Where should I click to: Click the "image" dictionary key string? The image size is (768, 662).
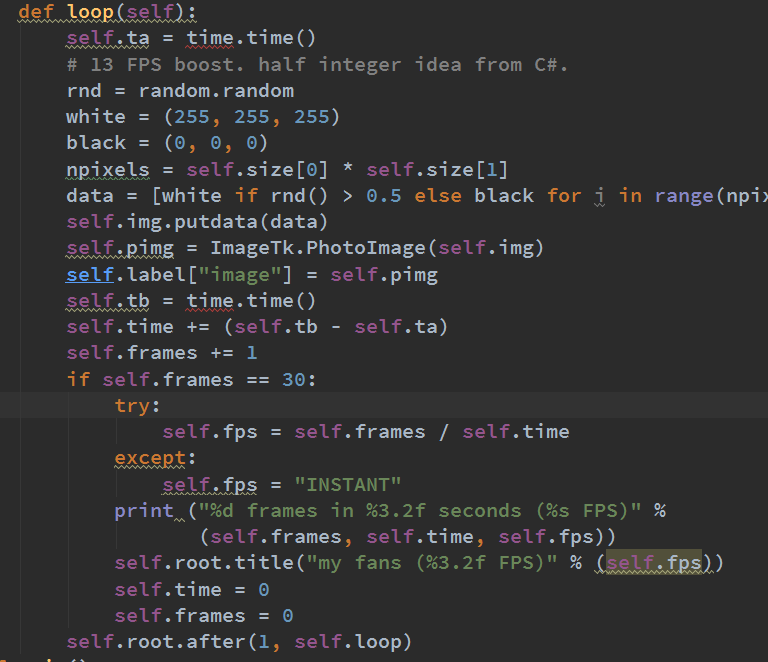(240, 275)
